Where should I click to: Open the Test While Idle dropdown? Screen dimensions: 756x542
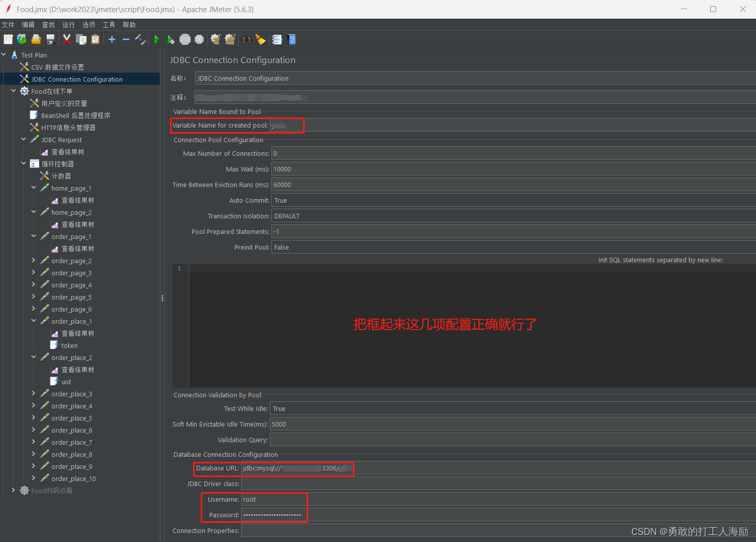(513, 408)
